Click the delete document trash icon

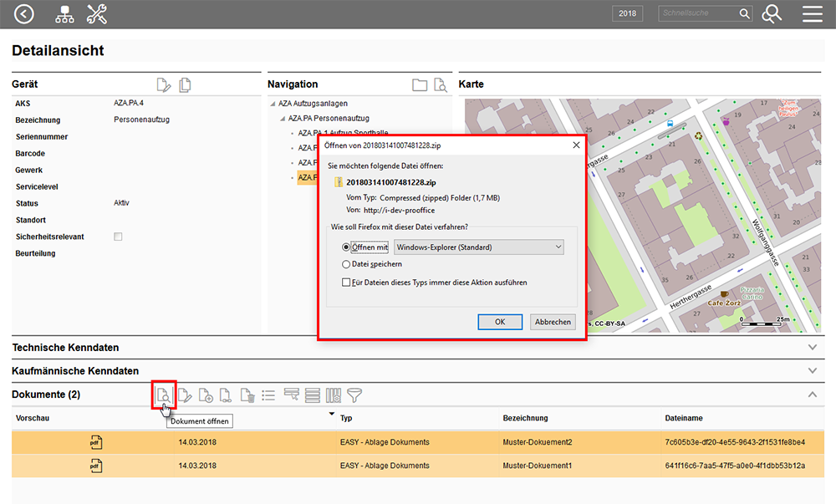(247, 395)
